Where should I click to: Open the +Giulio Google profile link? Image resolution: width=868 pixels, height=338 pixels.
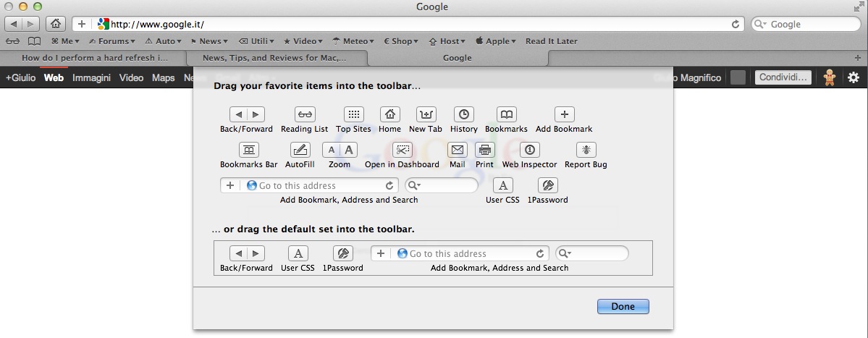coord(20,78)
